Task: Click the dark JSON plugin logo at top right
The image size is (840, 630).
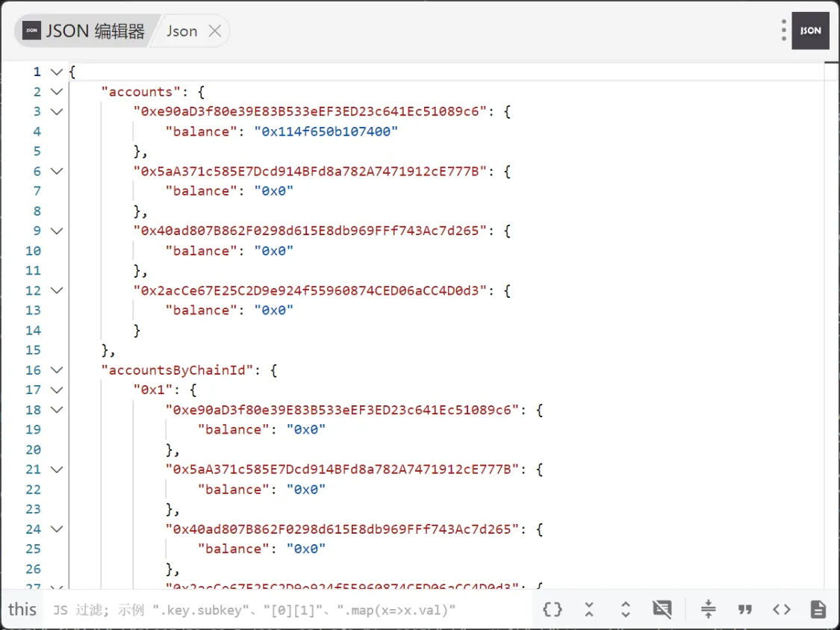Action: [811, 31]
